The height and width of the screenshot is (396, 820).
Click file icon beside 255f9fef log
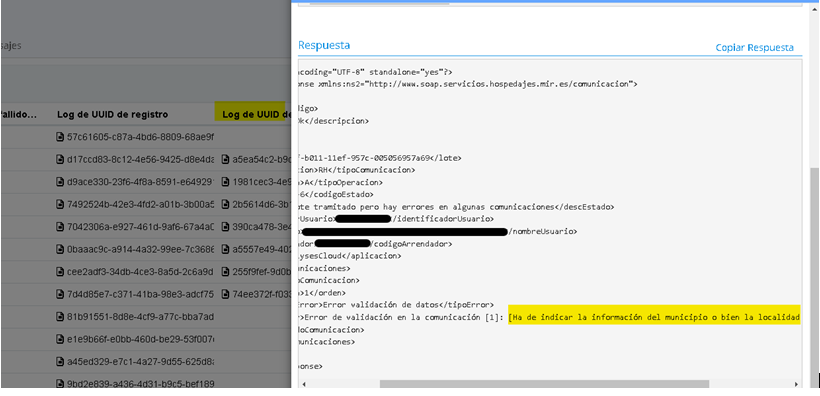225,272
